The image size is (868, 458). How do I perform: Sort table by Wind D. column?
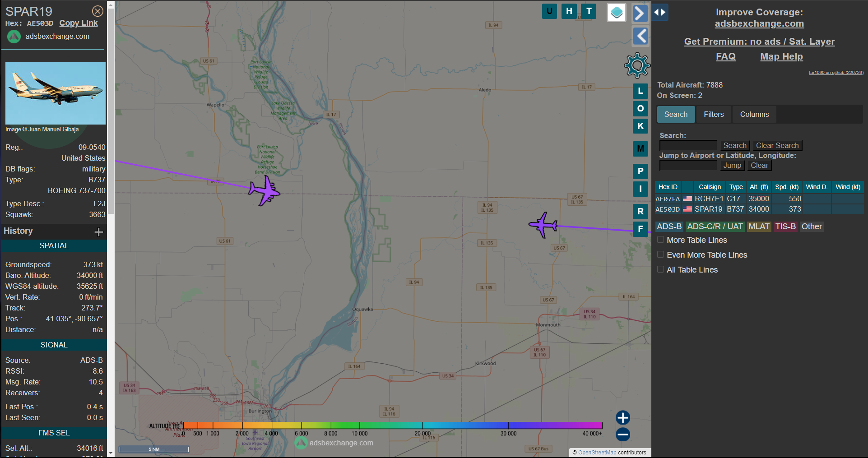tap(817, 187)
